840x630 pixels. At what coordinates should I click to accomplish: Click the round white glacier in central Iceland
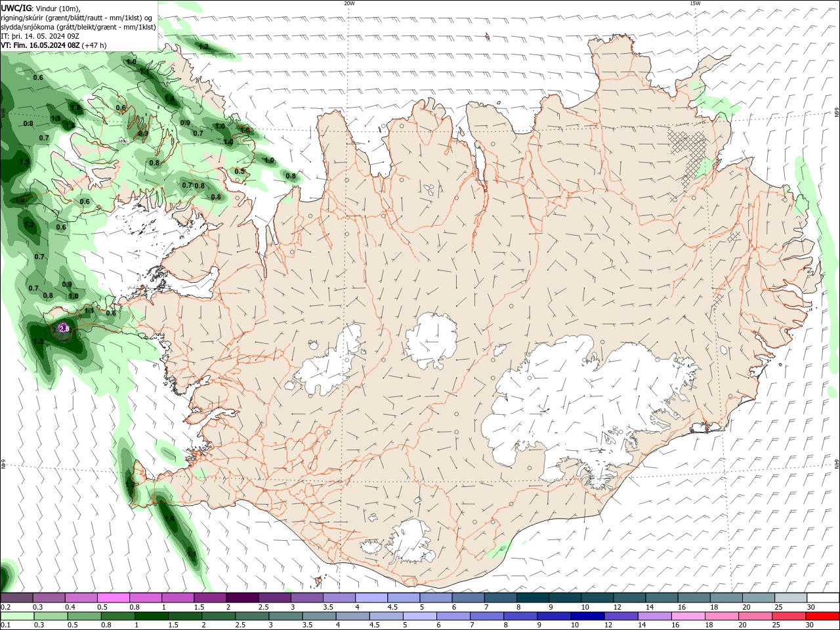(x=431, y=341)
